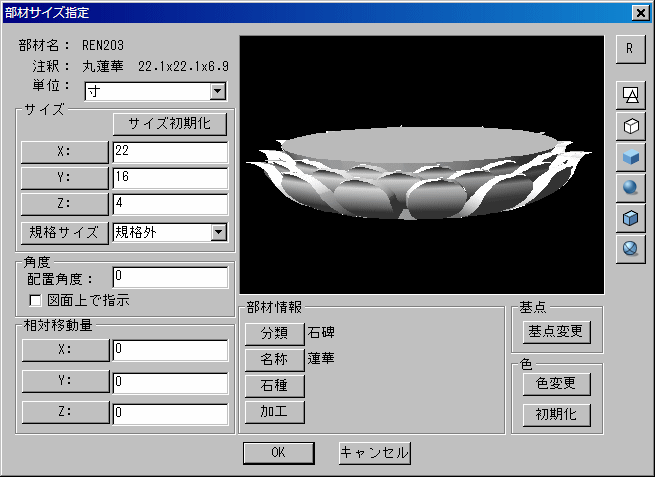Click the 相対移動量 X input field
The image size is (655, 477).
(170, 350)
